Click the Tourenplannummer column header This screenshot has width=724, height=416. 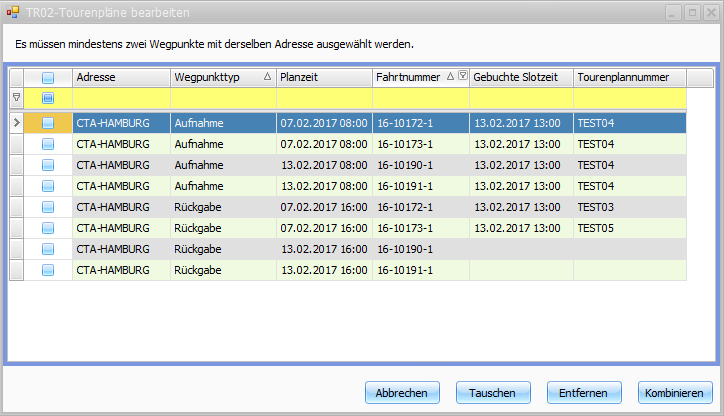click(x=629, y=77)
